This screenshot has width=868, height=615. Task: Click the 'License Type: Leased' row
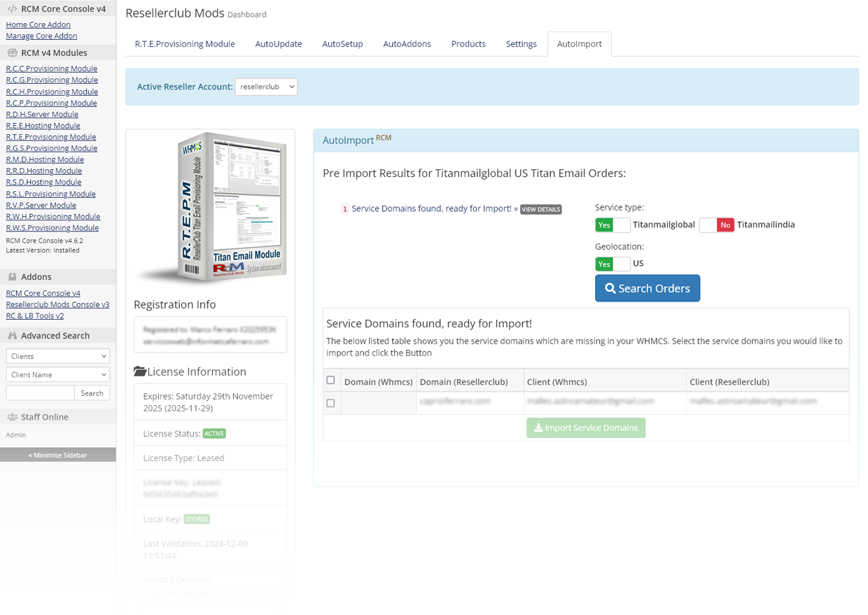click(x=210, y=458)
